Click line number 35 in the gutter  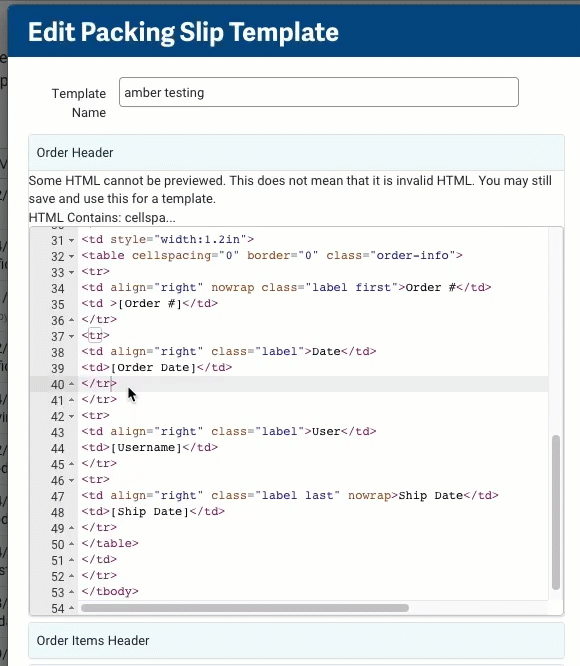58,305
